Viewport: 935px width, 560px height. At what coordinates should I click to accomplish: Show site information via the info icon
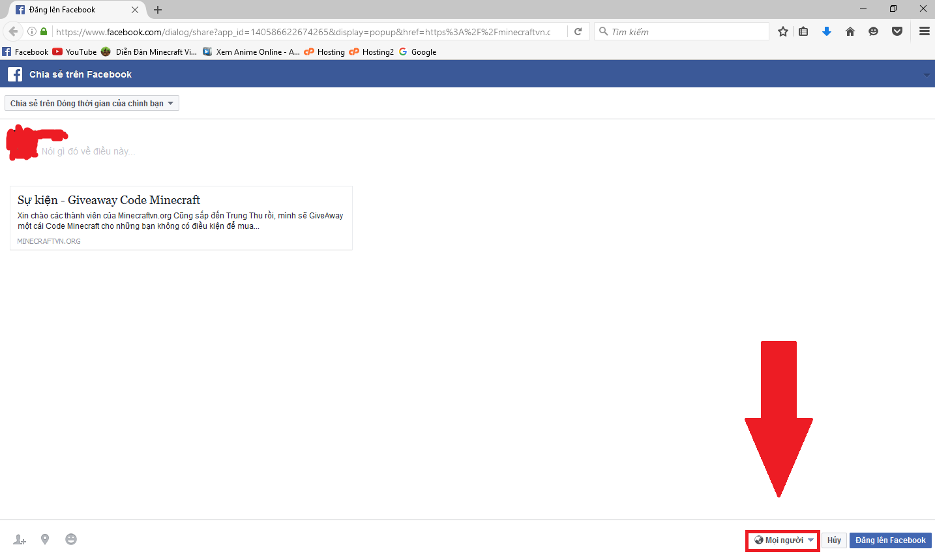coord(31,31)
